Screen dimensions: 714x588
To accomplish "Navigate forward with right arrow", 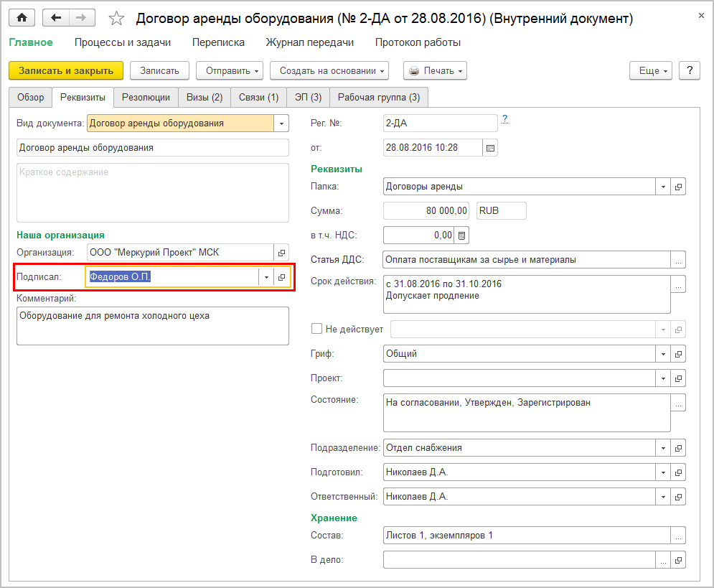I will coord(82,18).
